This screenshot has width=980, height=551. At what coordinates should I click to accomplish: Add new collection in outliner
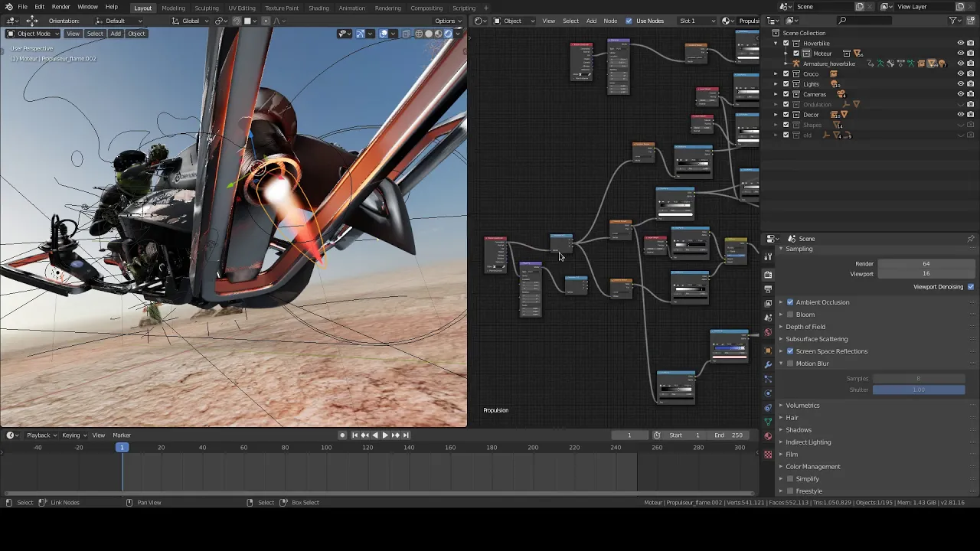tap(971, 21)
